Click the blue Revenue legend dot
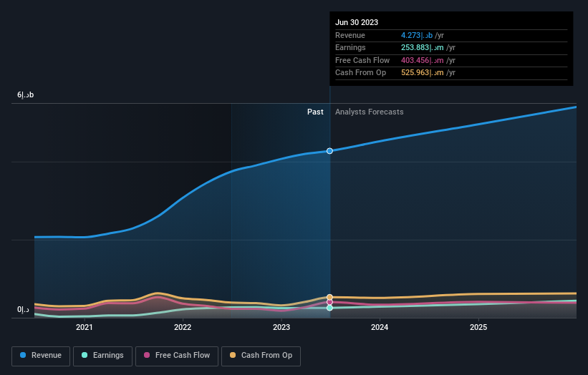The image size is (588, 375). pos(23,355)
